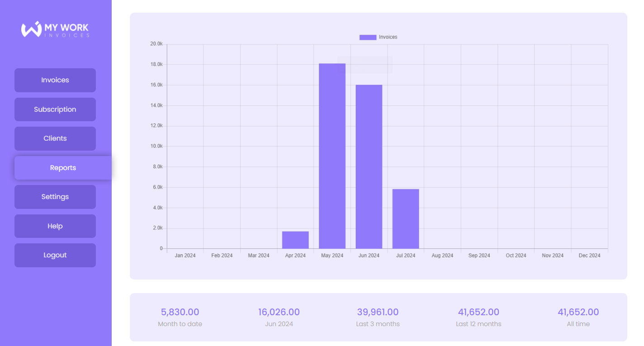Open the Invoices page
The width and height of the screenshot is (644, 346).
pyautogui.click(x=55, y=80)
